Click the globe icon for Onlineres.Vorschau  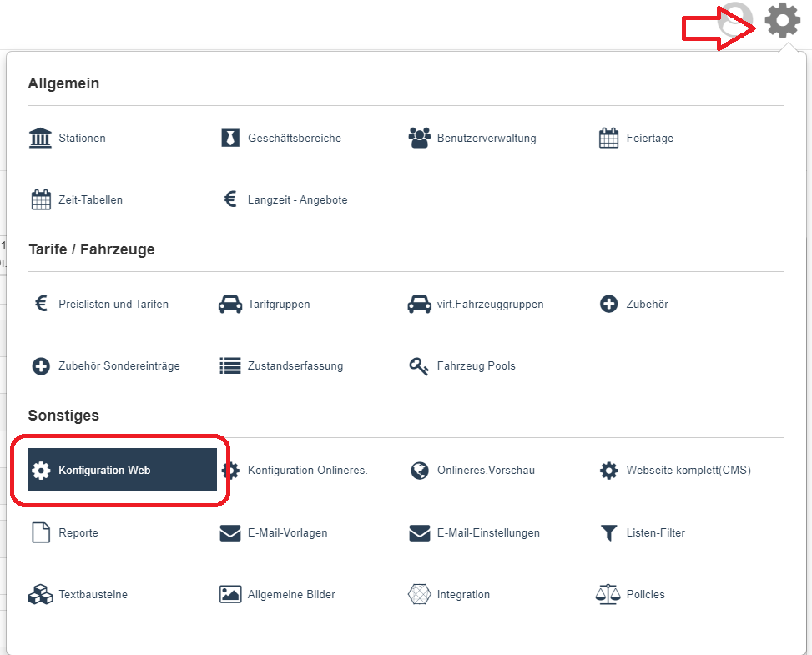click(420, 470)
